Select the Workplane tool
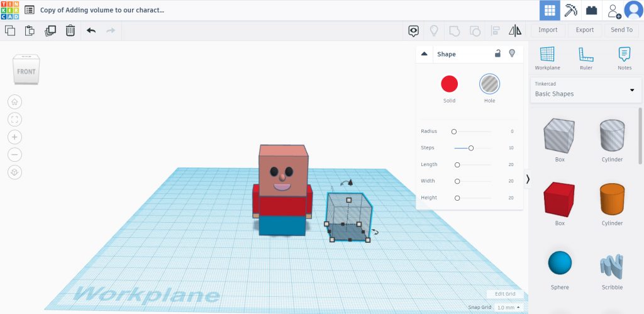The height and width of the screenshot is (314, 644). coord(547,59)
